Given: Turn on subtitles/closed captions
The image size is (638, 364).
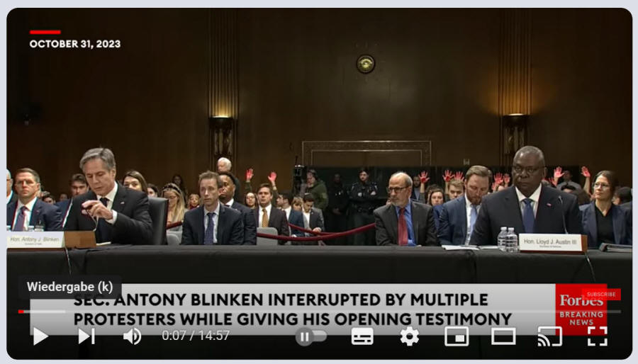Looking at the screenshot, I should coord(362,336).
